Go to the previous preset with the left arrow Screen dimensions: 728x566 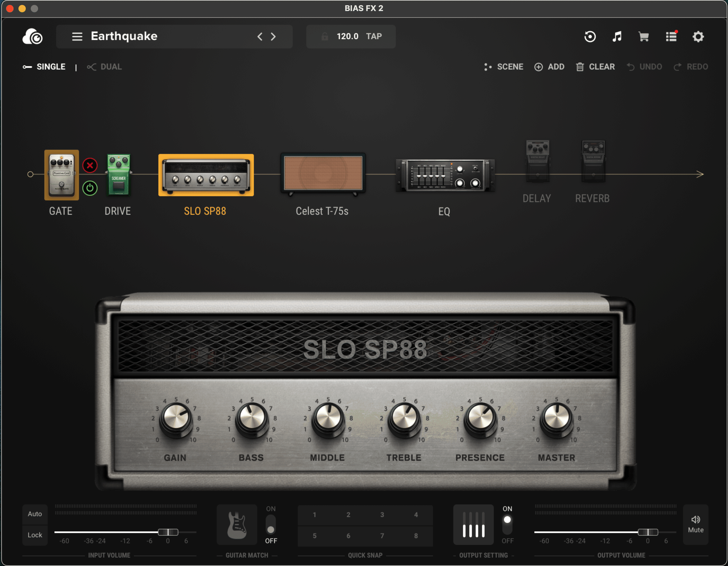coord(260,37)
